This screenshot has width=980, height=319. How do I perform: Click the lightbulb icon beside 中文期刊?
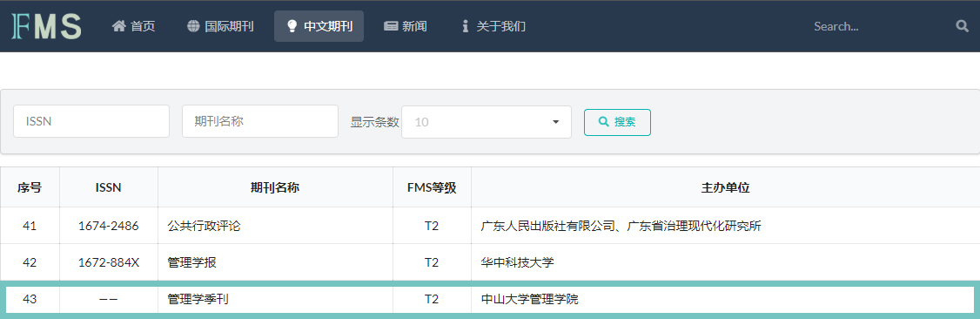point(292,26)
